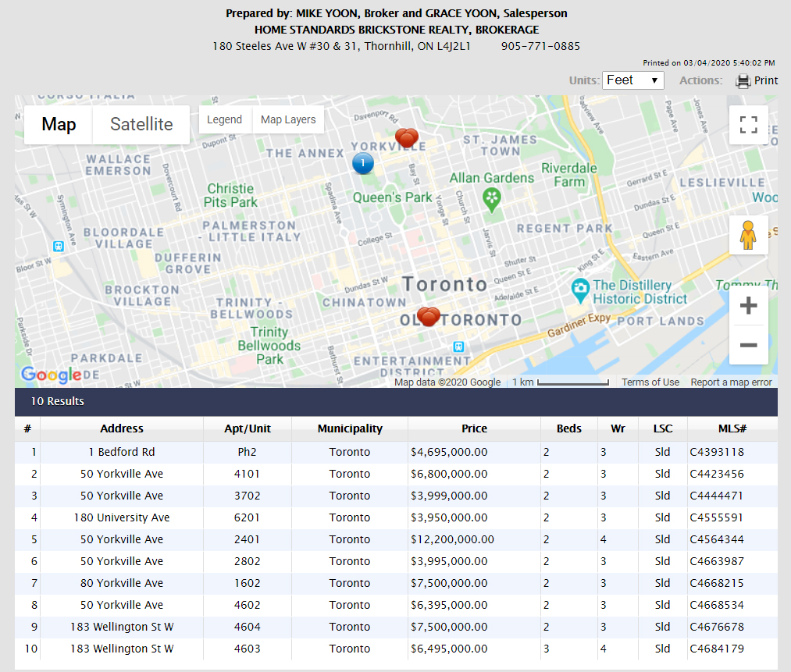Open the Terms of Use link
This screenshot has width=791, height=672.
click(650, 382)
